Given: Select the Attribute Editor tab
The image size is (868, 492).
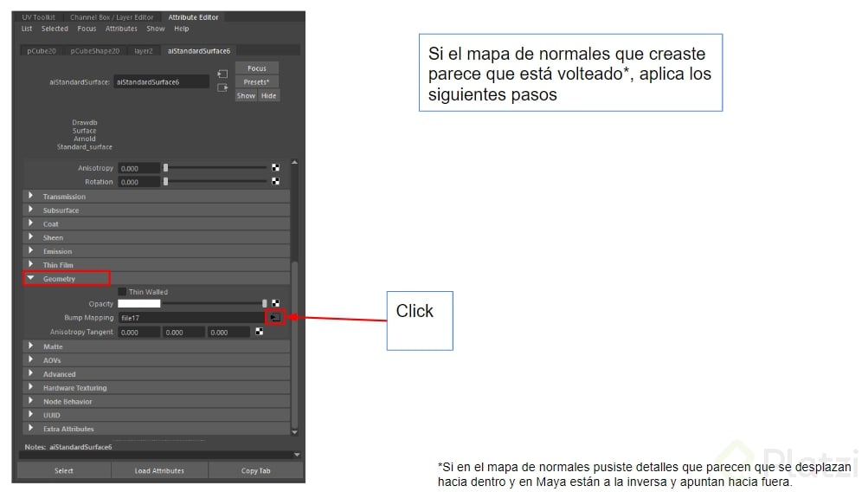Looking at the screenshot, I should point(193,17).
